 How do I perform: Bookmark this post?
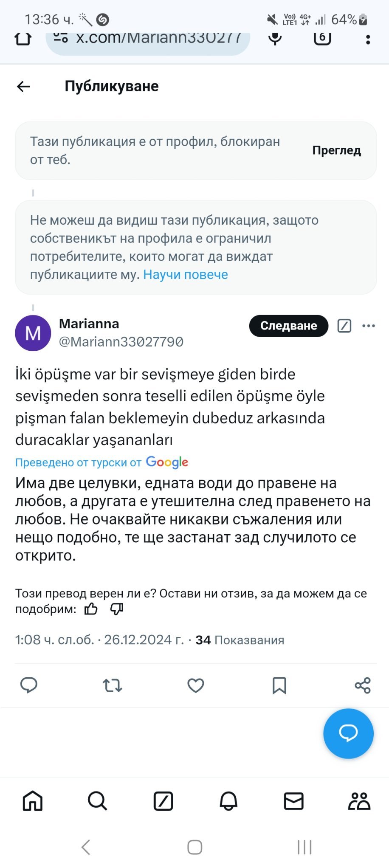(279, 685)
